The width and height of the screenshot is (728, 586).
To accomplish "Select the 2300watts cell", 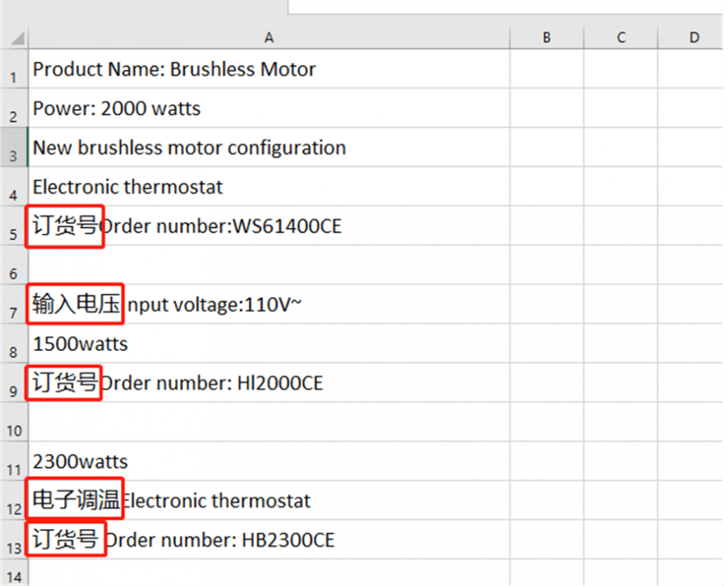I will (x=269, y=461).
